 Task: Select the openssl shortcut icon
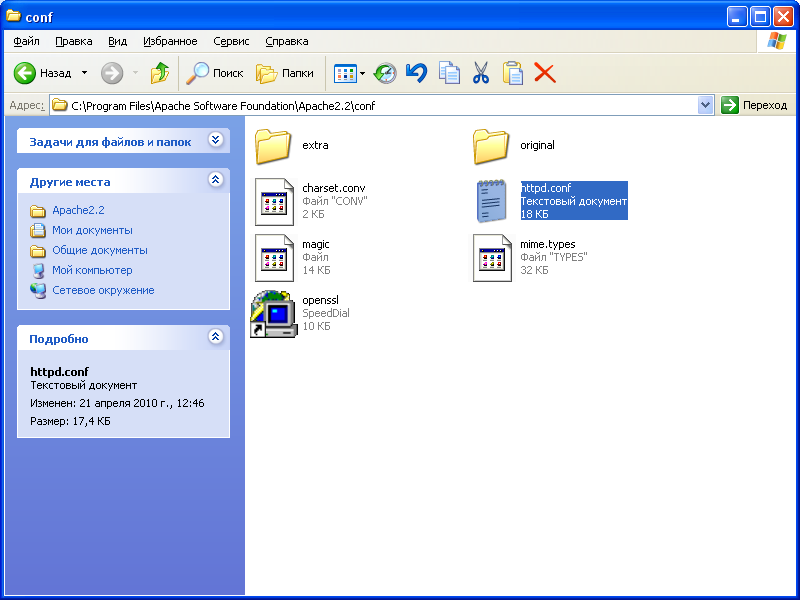pyautogui.click(x=274, y=314)
